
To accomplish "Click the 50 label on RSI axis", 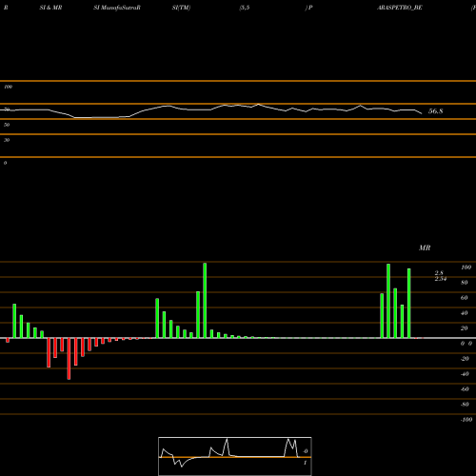I will (x=7, y=125).
